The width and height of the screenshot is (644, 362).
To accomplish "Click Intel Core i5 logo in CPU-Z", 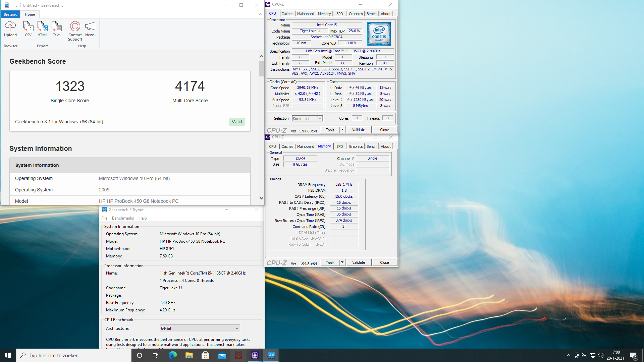I will pyautogui.click(x=379, y=34).
